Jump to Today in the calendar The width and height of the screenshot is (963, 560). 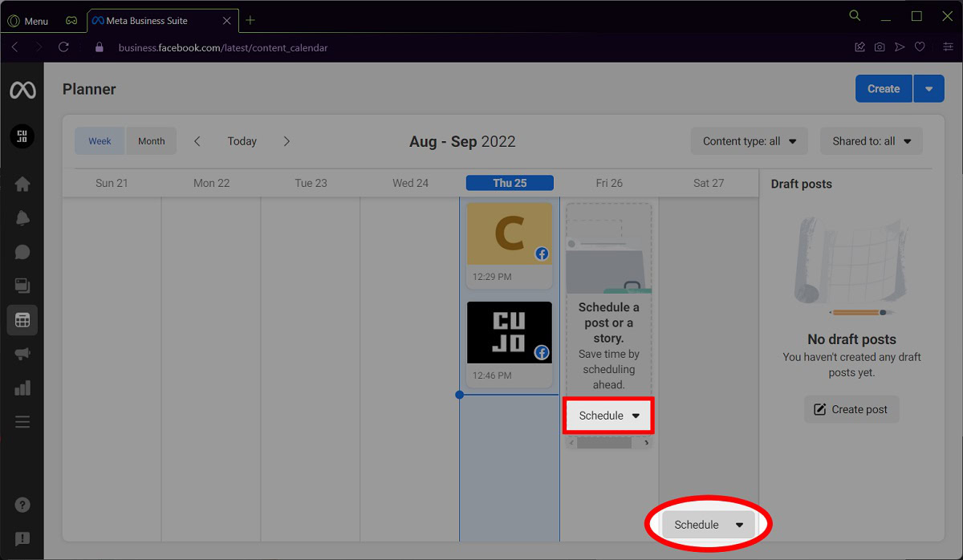point(242,141)
